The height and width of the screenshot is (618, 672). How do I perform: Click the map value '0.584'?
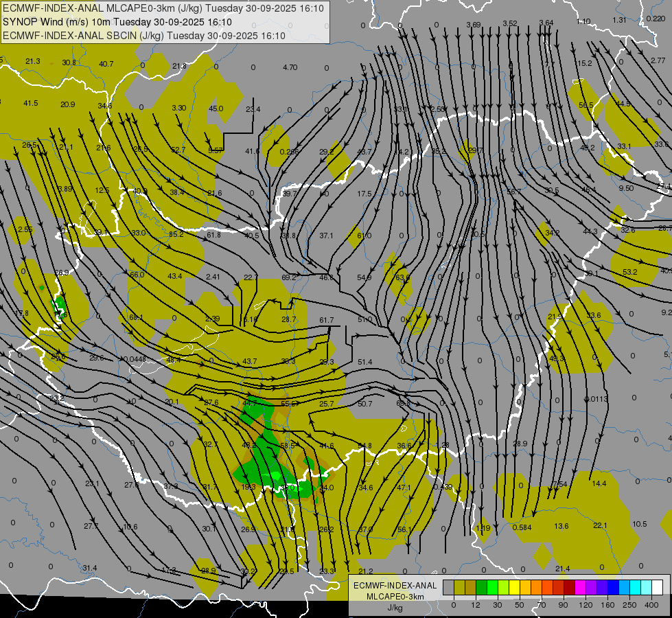click(522, 527)
